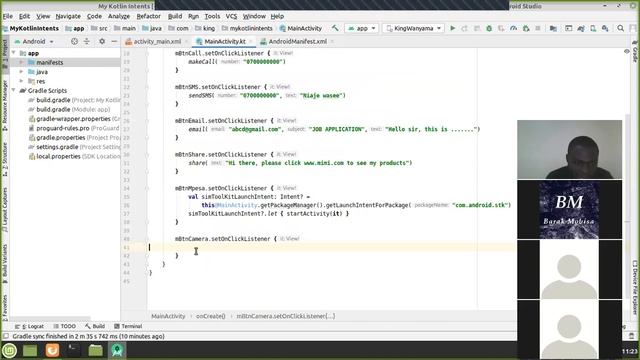This screenshot has width=640, height=360.
Task: Expand the java folder arrow
Action: (21, 72)
